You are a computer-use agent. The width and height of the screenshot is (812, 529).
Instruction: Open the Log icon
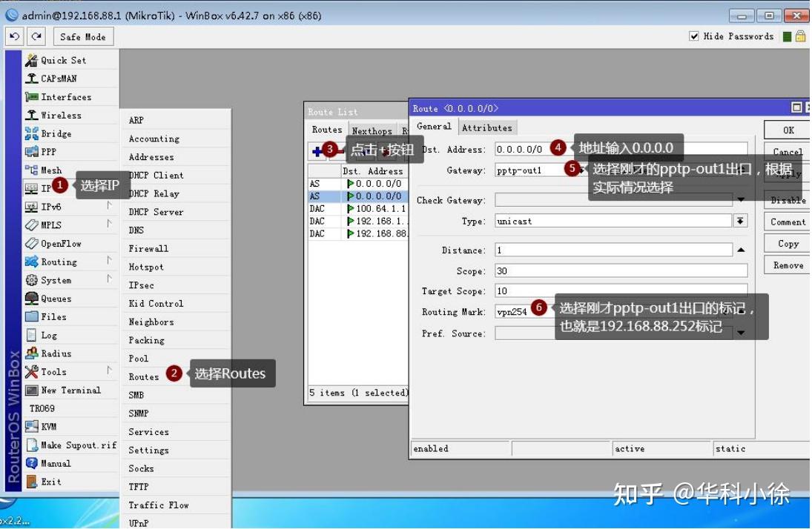pyautogui.click(x=32, y=335)
